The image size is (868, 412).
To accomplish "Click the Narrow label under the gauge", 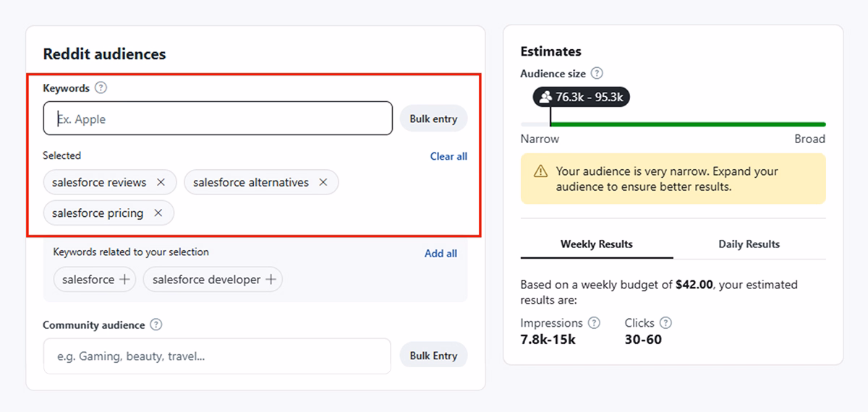I will (x=540, y=139).
